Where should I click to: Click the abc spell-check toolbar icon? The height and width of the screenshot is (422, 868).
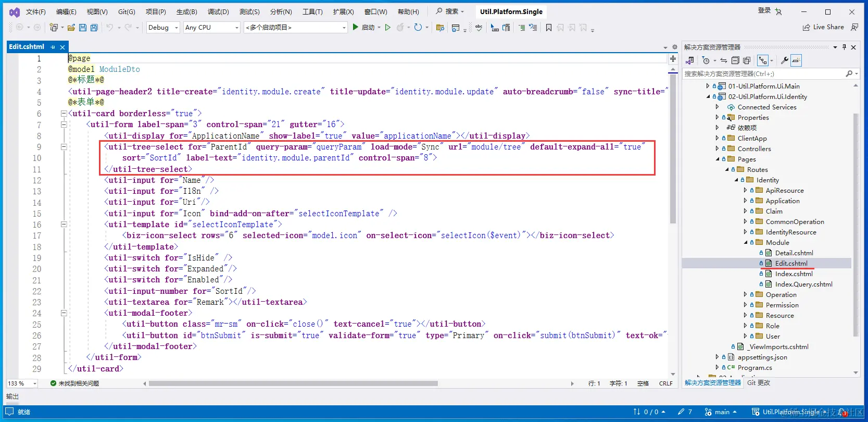pyautogui.click(x=479, y=27)
